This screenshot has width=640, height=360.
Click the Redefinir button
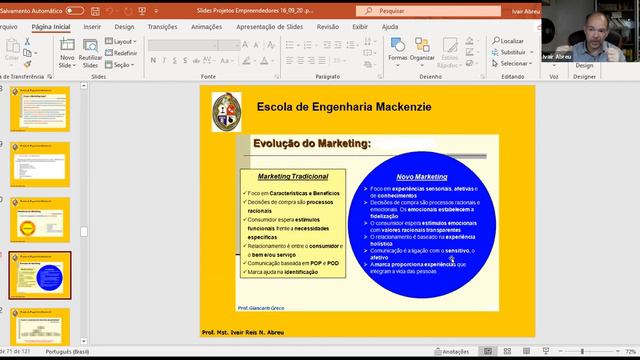[x=121, y=53]
